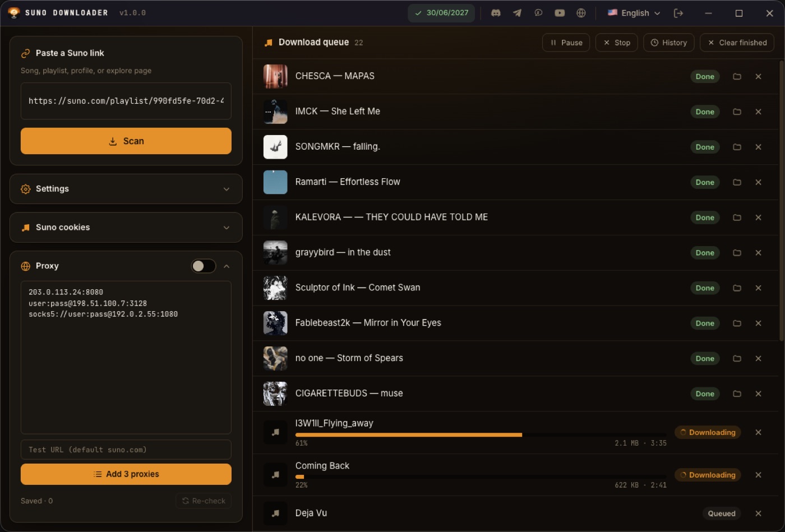Open folder for IMCK — She Left Me
Viewport: 785px width, 532px height.
pyautogui.click(x=737, y=112)
